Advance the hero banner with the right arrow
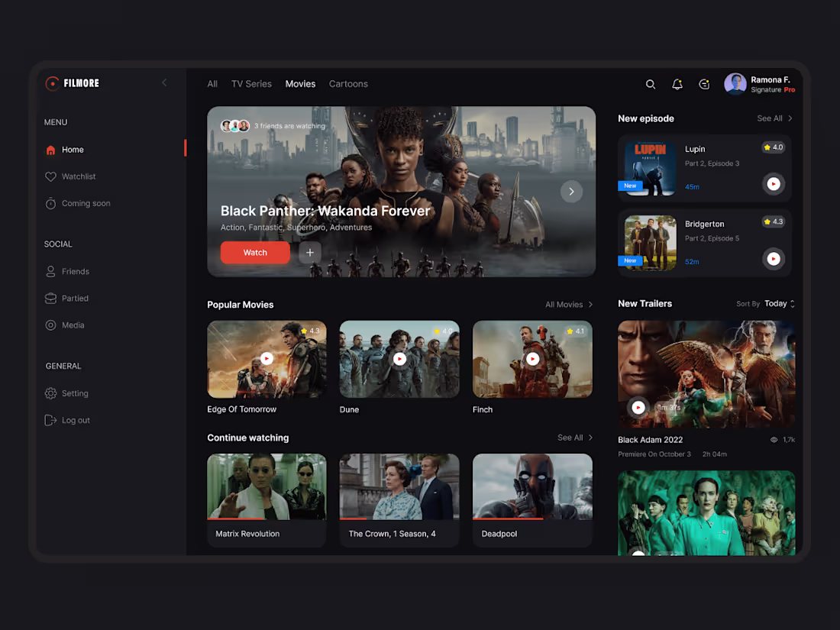 pyautogui.click(x=571, y=192)
